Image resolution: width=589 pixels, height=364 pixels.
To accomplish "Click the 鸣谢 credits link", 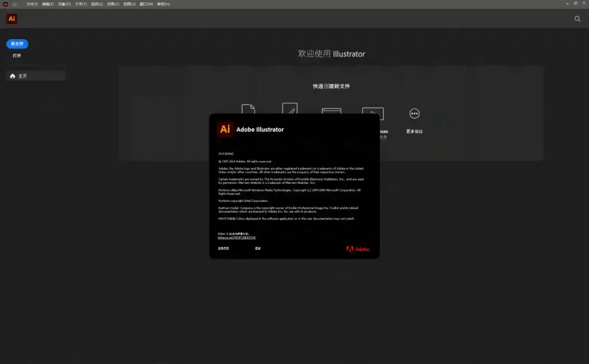I will (x=258, y=248).
